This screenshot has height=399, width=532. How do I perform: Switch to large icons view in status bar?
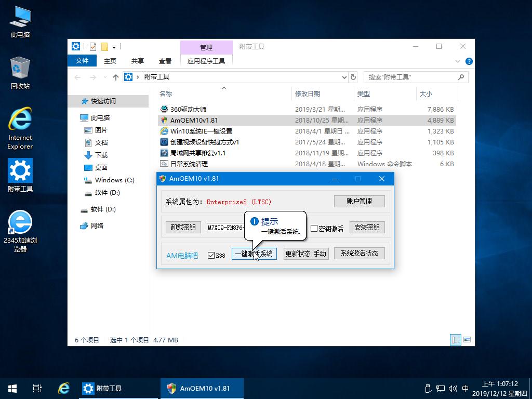467,340
